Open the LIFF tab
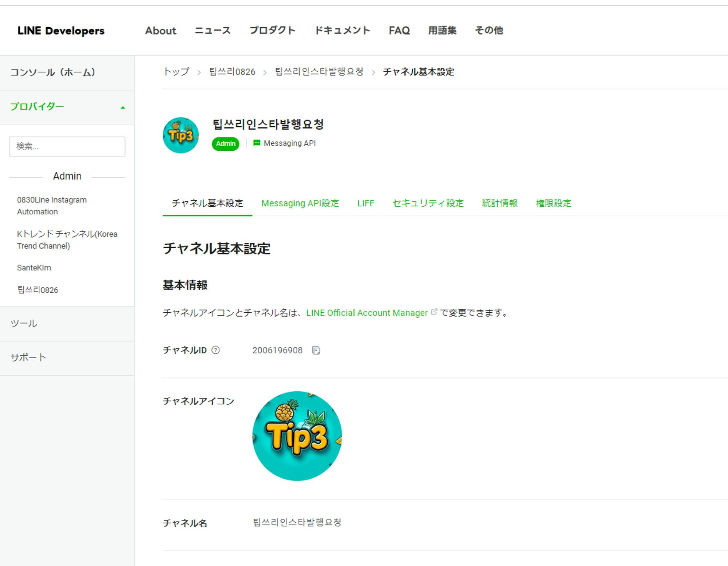Screen dimensions: 728x566 click(x=365, y=203)
